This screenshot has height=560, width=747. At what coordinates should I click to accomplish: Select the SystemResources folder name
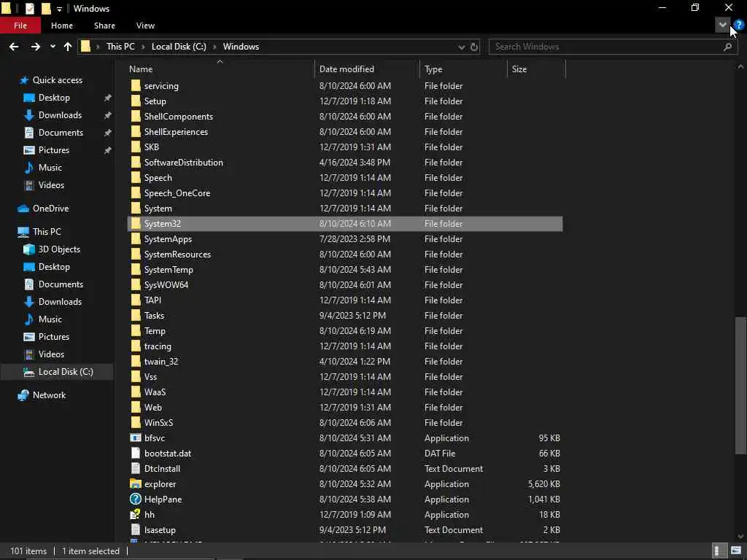click(x=177, y=254)
